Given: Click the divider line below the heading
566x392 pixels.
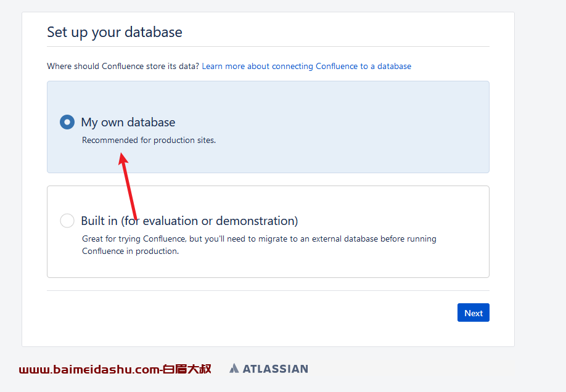Looking at the screenshot, I should point(268,47).
